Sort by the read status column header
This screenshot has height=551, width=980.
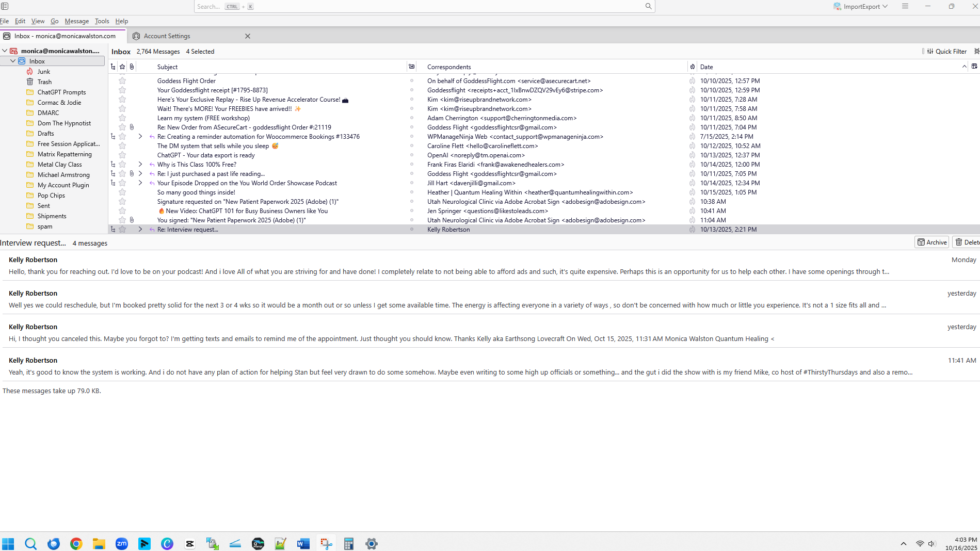(411, 67)
